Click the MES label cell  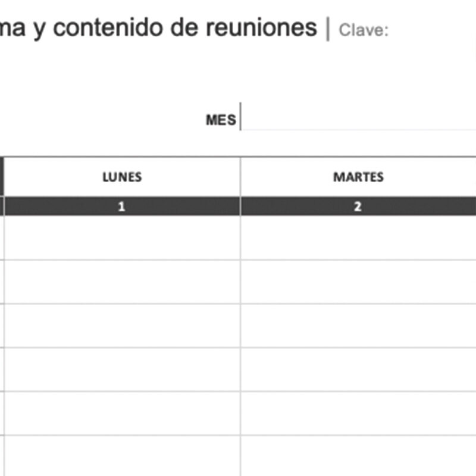click(x=221, y=120)
